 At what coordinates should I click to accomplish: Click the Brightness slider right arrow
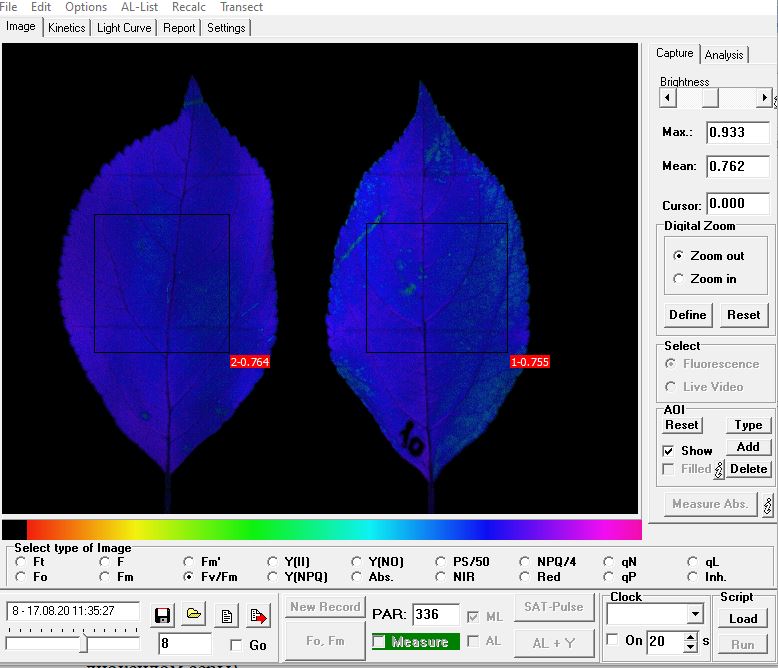(764, 98)
